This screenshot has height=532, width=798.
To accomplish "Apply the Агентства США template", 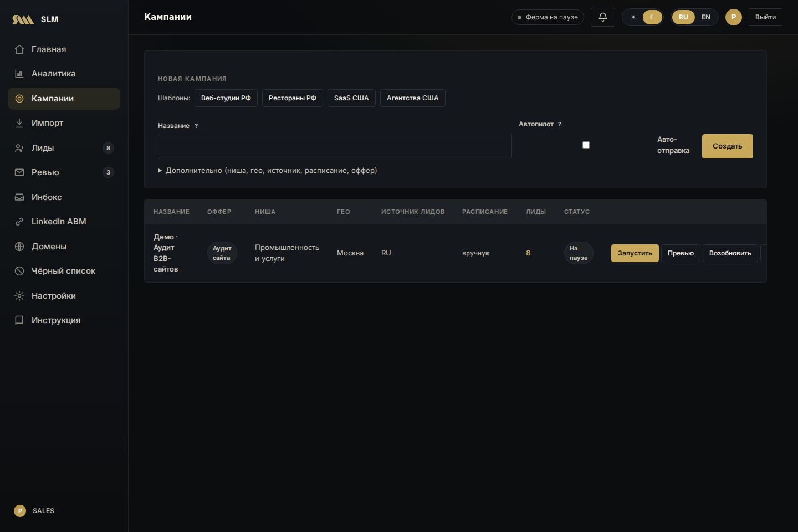I will [x=413, y=98].
